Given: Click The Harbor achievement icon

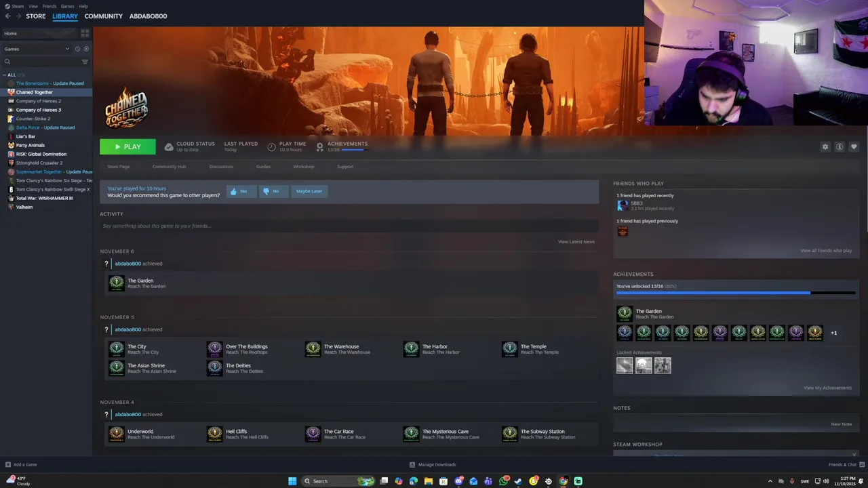Looking at the screenshot, I should click(x=411, y=349).
